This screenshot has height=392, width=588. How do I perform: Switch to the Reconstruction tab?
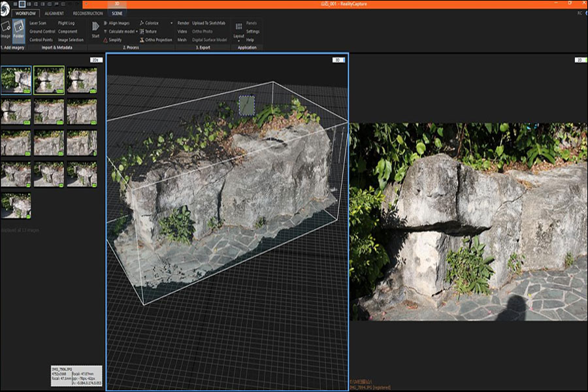coord(87,14)
